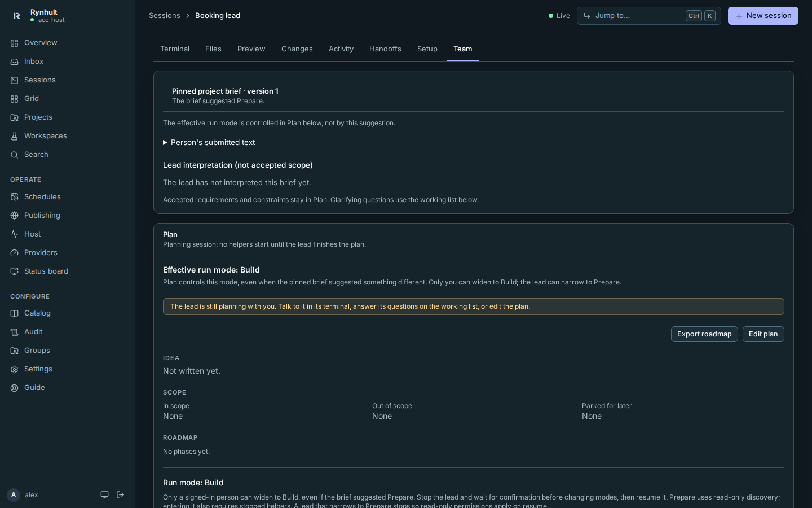Open the Host activity pulse icon

point(14,234)
